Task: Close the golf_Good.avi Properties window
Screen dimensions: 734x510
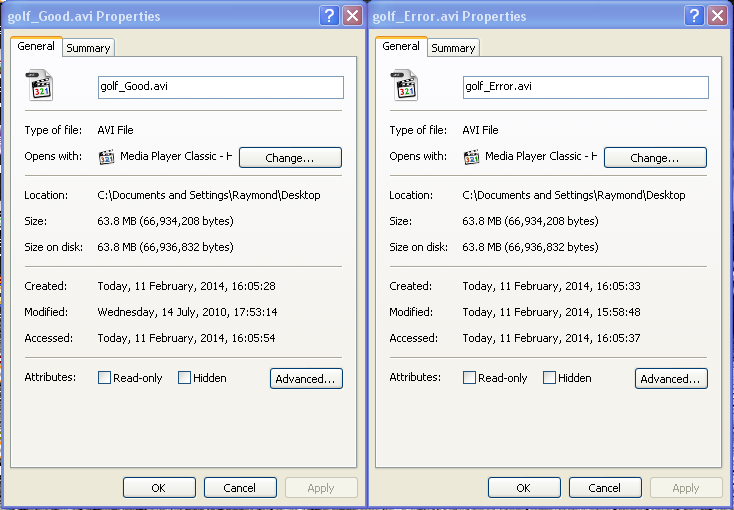Action: [x=352, y=16]
